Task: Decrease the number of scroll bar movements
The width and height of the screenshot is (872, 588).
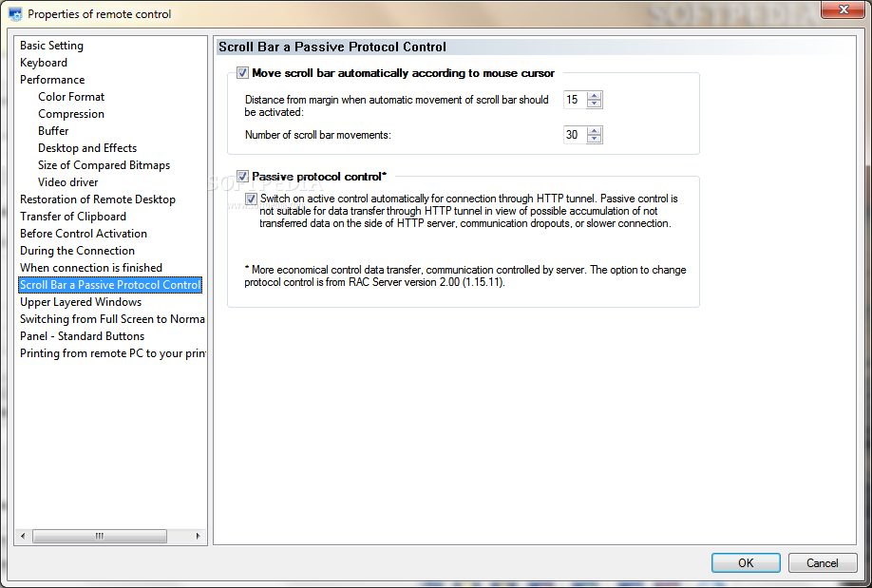Action: tap(595, 139)
